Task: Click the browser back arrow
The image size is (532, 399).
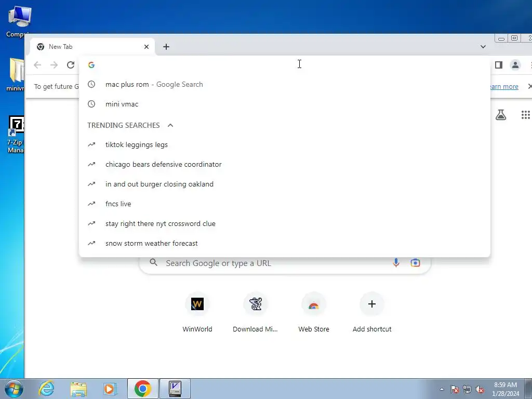Action: point(37,65)
